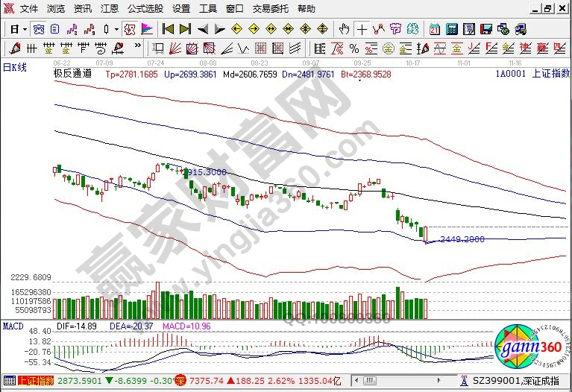Open the candlestick chart type dropdown arrow

(116, 29)
